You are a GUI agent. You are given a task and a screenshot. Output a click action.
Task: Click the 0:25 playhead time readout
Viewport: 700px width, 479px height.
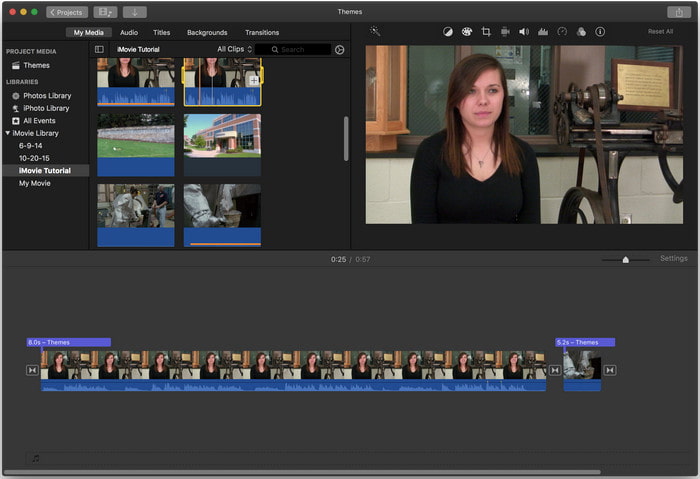point(338,259)
